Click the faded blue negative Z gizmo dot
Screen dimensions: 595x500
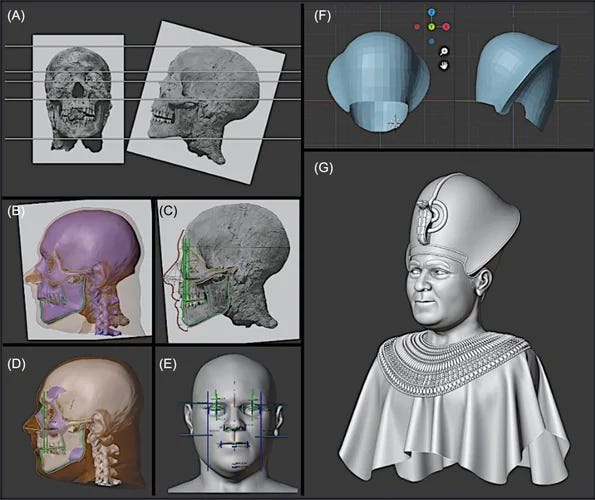tap(431, 41)
